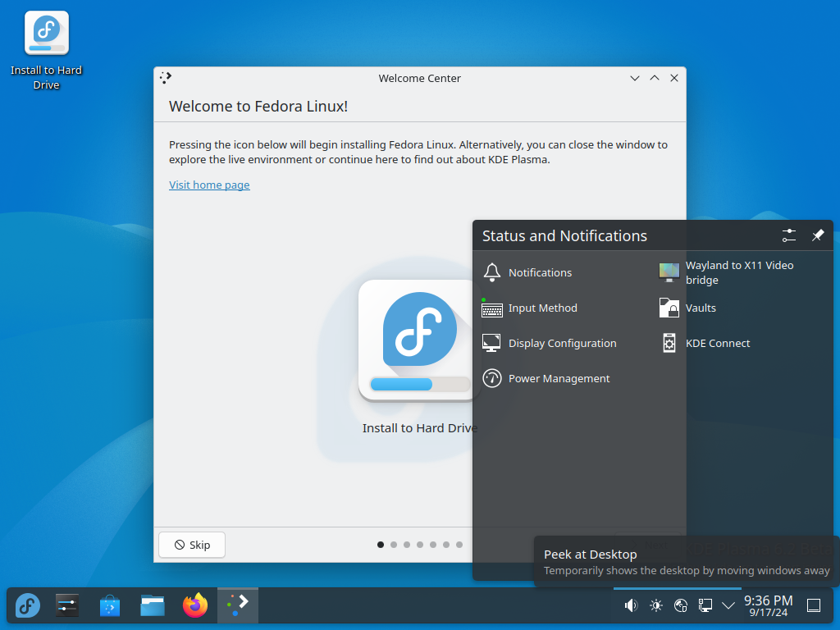Close the Welcome Center window
Viewport: 840px width, 630px height.
674,78
